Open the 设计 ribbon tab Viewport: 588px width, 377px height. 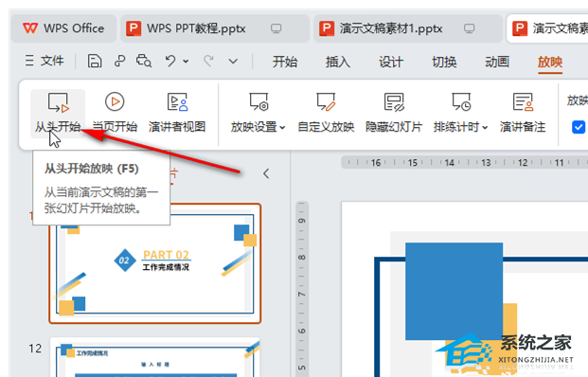point(391,62)
